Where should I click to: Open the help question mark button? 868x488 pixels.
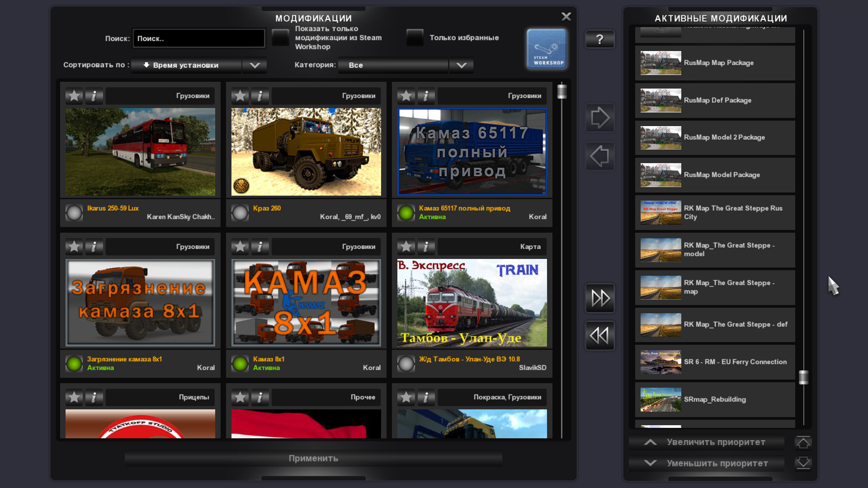coord(600,39)
